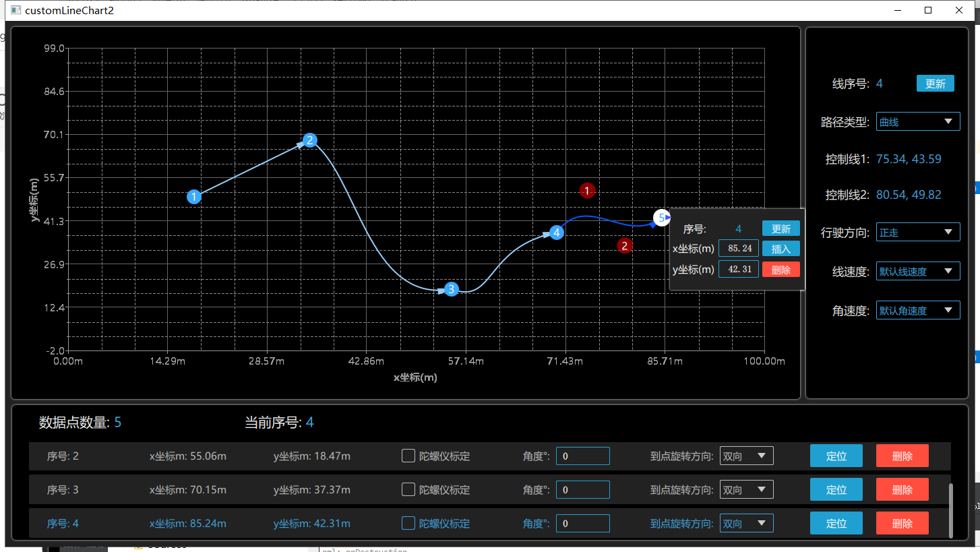
Task: Click red control point 1 above the curve
Action: click(x=587, y=191)
